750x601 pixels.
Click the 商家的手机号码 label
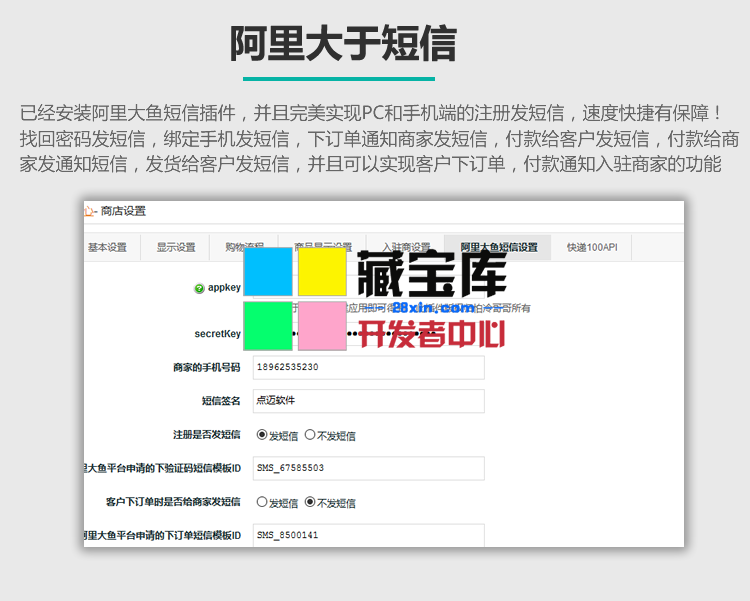[x=207, y=367]
